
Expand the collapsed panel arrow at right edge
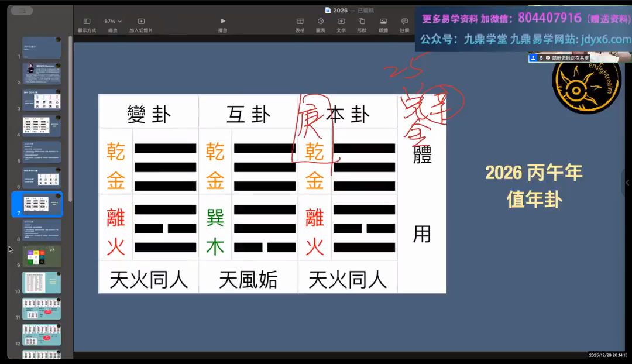pos(627,183)
